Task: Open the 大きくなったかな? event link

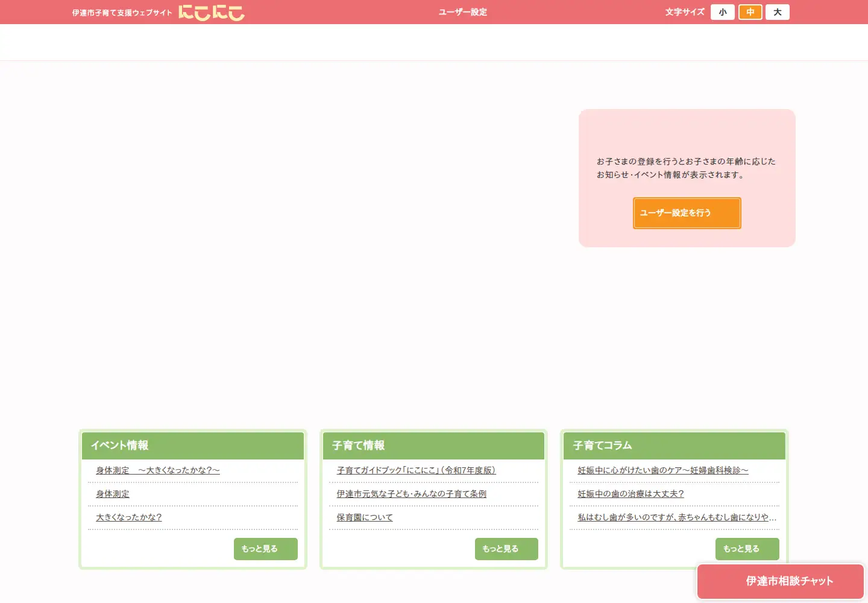Action: click(129, 517)
